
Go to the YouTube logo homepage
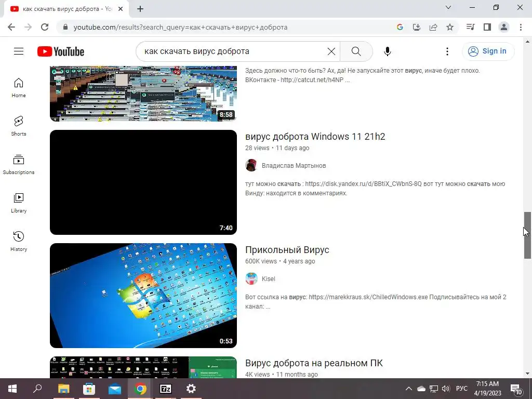pyautogui.click(x=61, y=51)
